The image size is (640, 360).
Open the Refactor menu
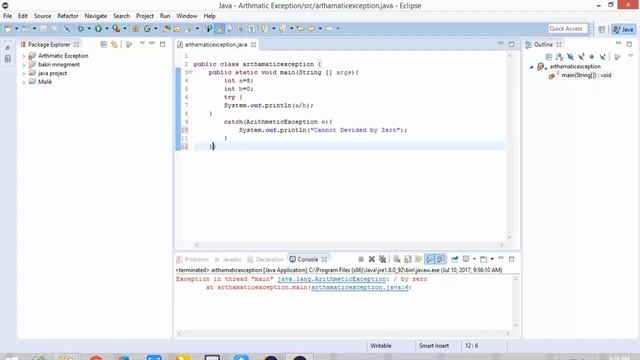pos(68,16)
